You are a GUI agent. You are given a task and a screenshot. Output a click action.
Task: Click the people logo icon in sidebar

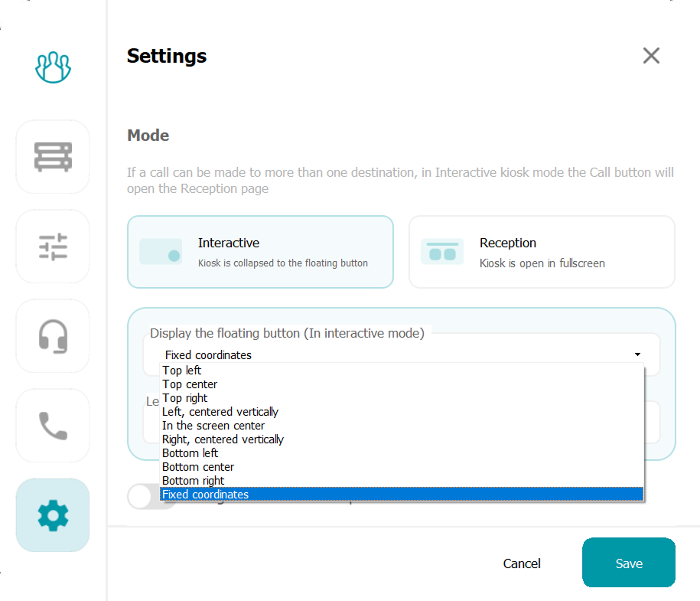click(x=53, y=68)
